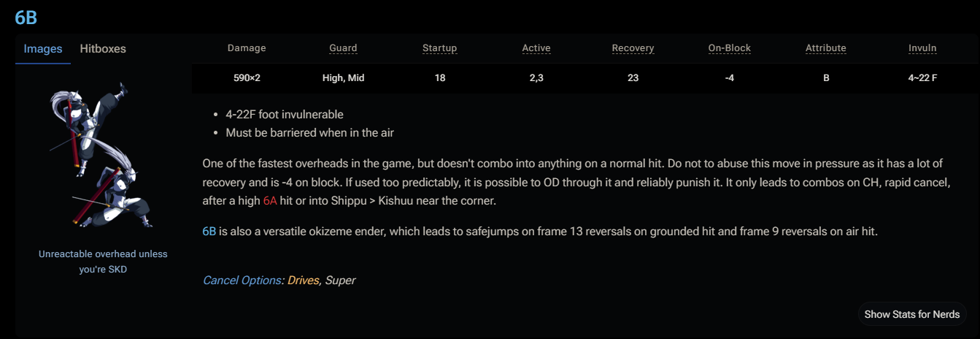The height and width of the screenshot is (339, 980).
Task: Select the Images tab
Action: click(43, 49)
